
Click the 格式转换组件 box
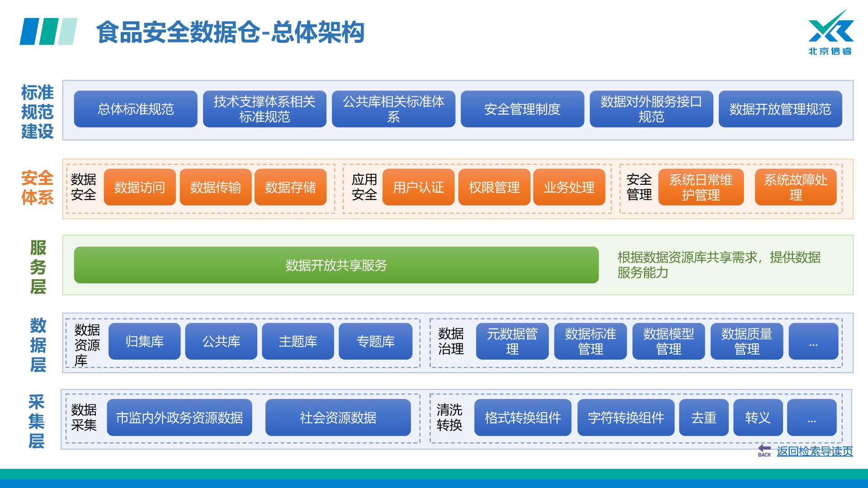pos(523,418)
